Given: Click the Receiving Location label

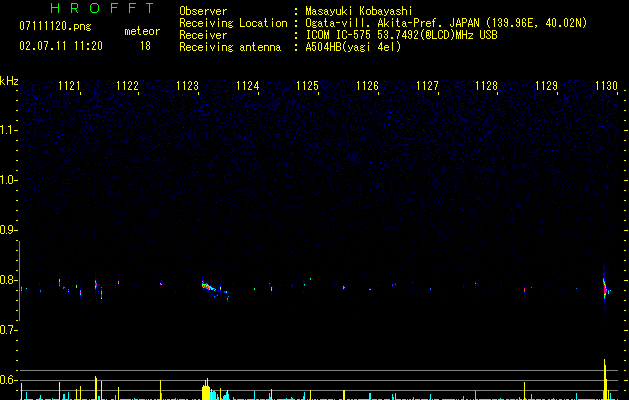Looking at the screenshot, I should (x=233, y=23).
